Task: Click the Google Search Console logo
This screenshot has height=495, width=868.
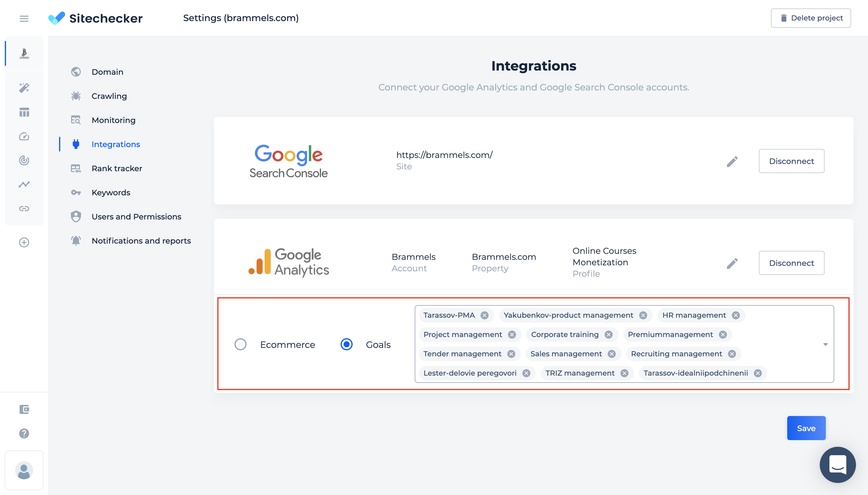Action: 288,161
